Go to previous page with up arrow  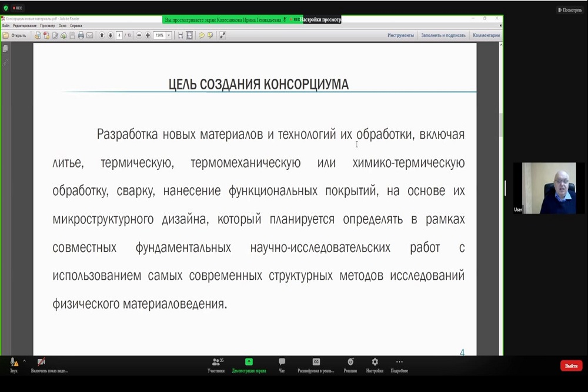point(102,35)
